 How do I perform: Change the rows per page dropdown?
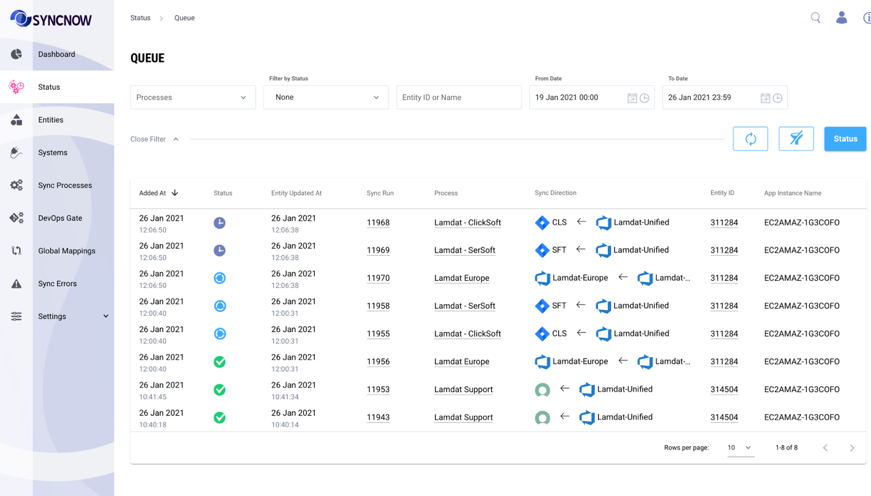coord(740,448)
